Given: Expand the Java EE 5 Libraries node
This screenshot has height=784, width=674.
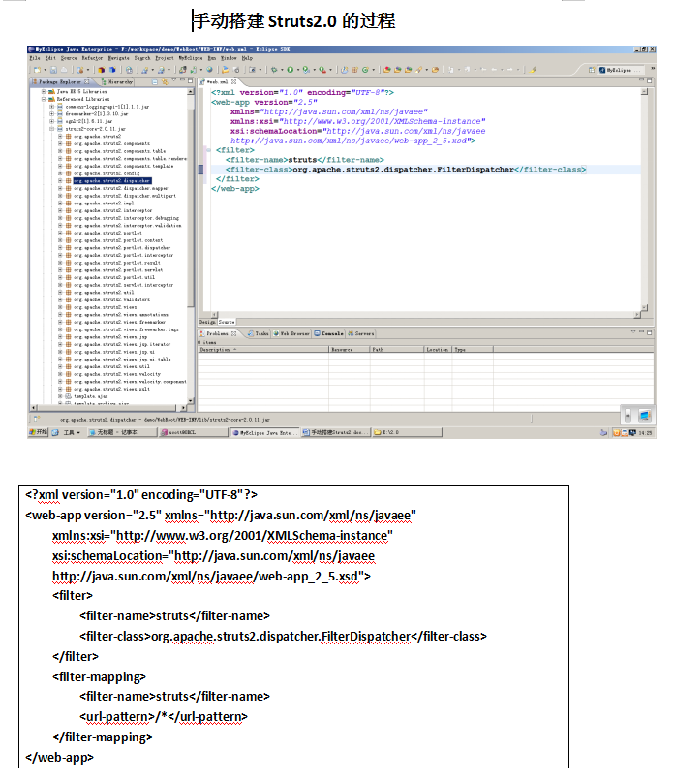Looking at the screenshot, I should coord(45,91).
